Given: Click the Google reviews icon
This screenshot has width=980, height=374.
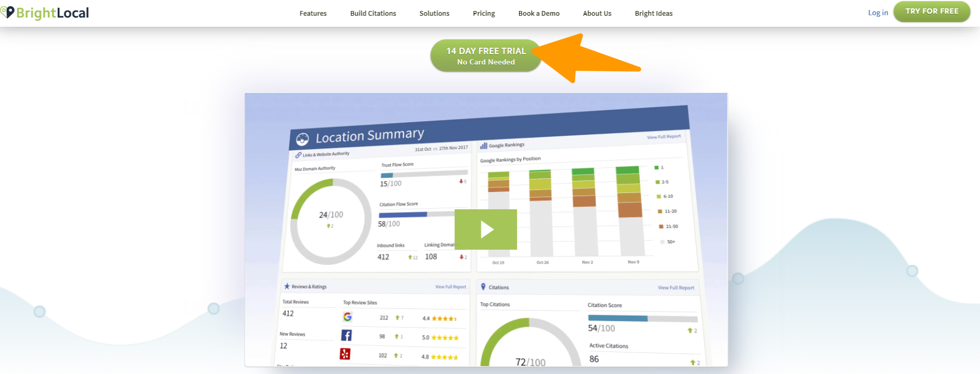Looking at the screenshot, I should [347, 317].
